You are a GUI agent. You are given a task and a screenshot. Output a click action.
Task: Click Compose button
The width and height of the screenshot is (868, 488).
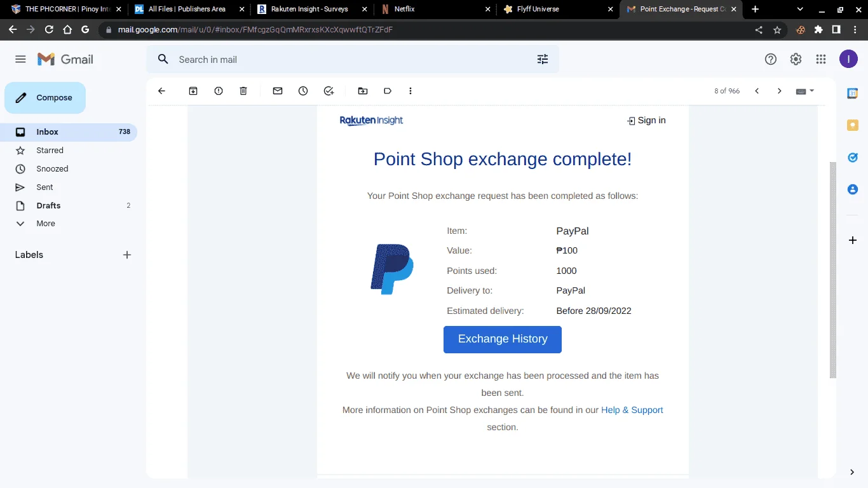click(x=45, y=98)
